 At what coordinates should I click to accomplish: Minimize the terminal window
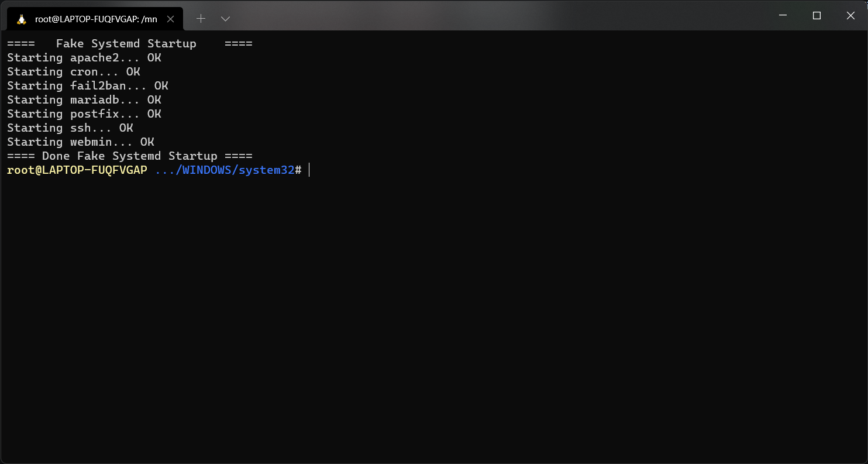[x=783, y=16]
